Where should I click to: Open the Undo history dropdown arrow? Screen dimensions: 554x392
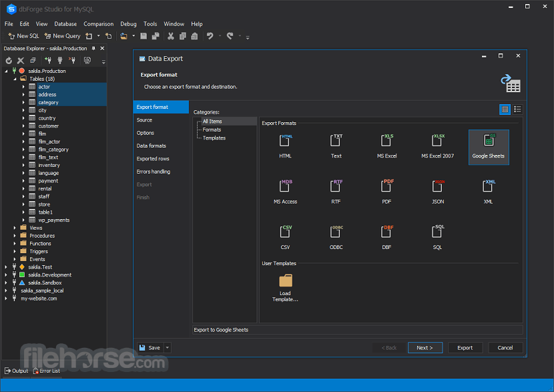coord(220,36)
